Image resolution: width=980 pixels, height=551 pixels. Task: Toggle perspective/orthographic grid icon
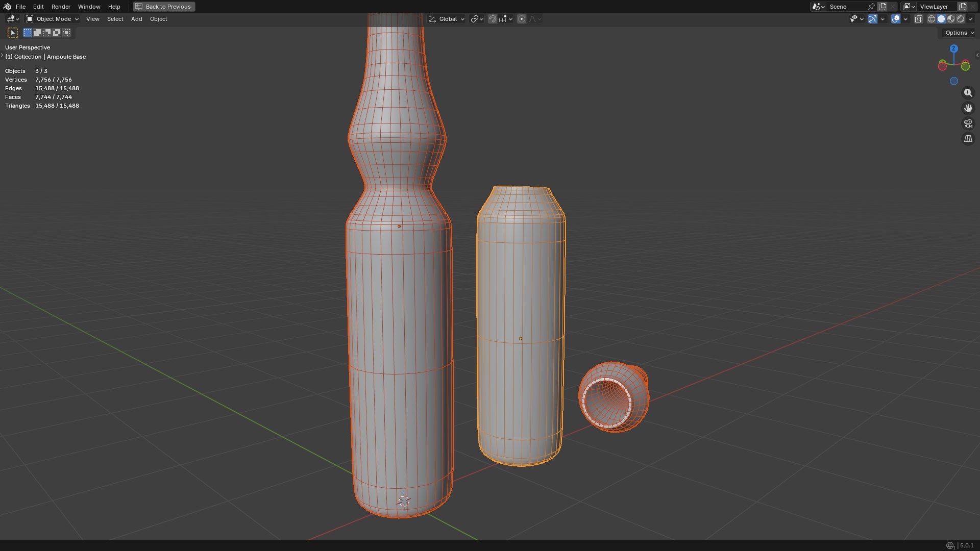[968, 139]
